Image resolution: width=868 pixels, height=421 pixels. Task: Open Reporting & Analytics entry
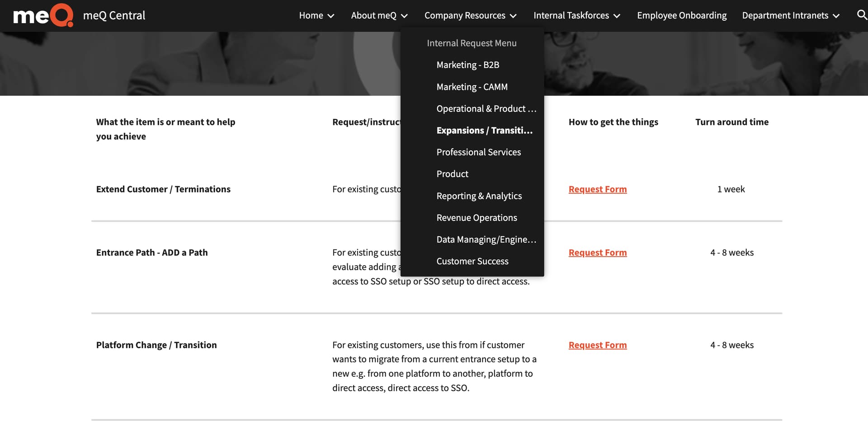point(479,196)
